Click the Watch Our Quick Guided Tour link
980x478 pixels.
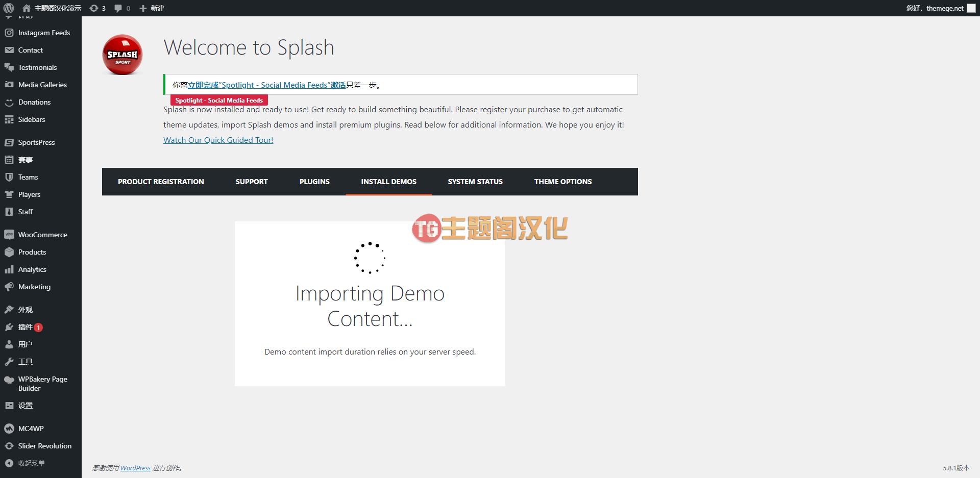pyautogui.click(x=218, y=140)
